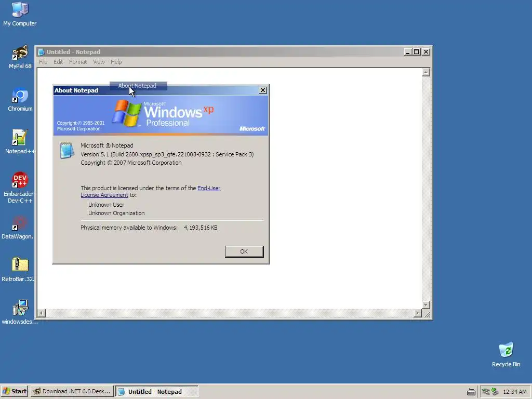Close the About Notepad dialog
The height and width of the screenshot is (399, 532).
[262, 90]
